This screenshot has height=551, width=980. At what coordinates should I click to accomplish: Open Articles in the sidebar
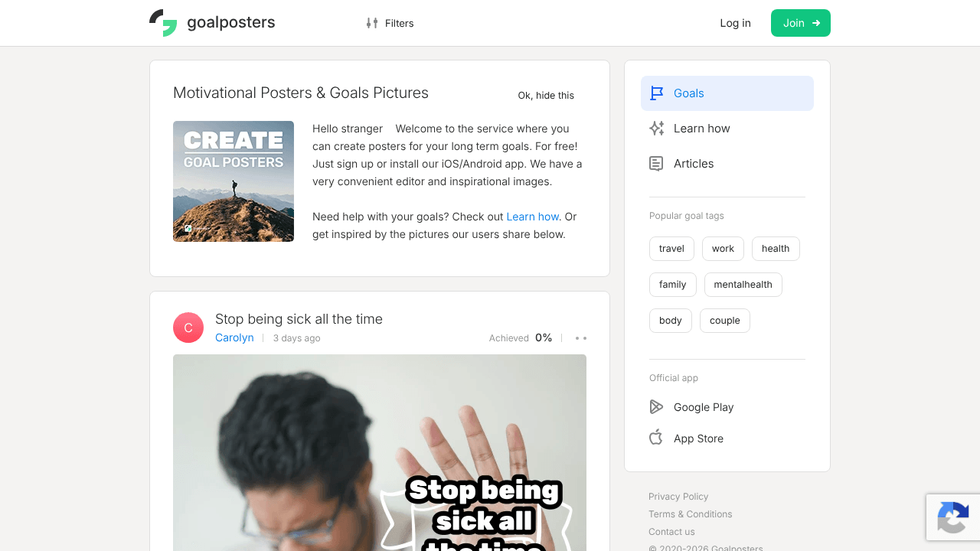[727, 164]
